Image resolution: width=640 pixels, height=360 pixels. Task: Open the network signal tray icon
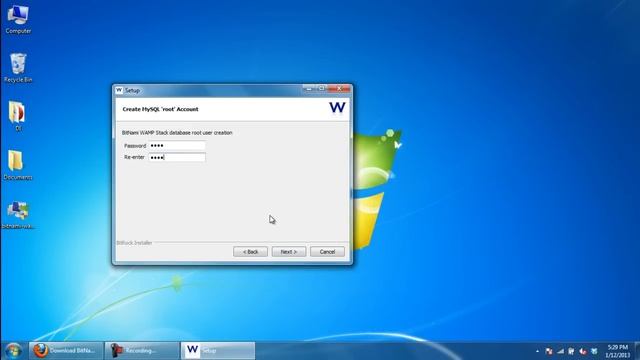(560, 351)
